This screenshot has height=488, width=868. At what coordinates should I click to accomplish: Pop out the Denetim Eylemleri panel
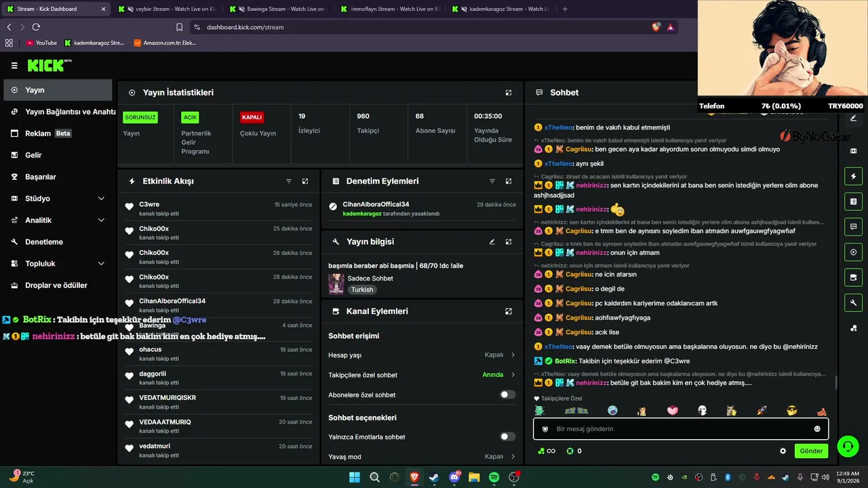pos(509,181)
